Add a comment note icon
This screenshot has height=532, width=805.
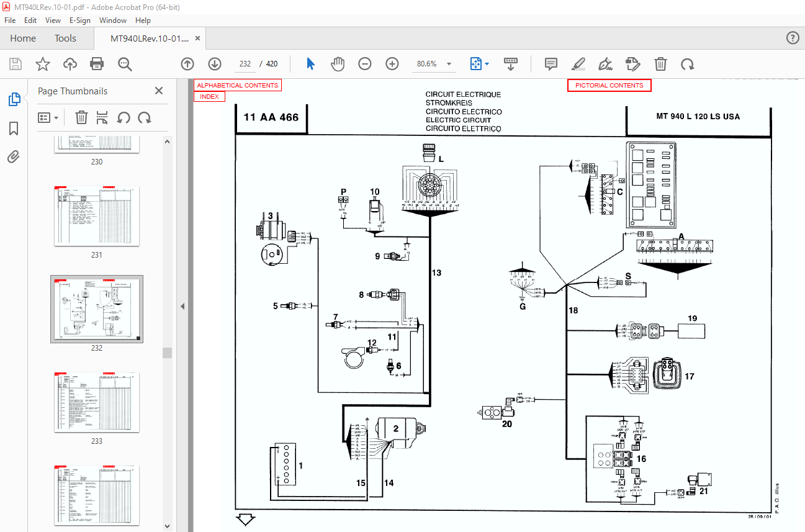click(x=551, y=64)
